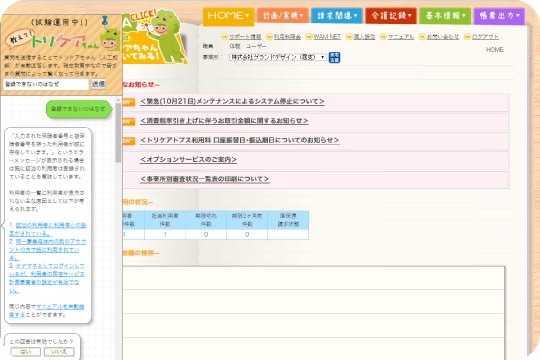The height and width of the screenshot is (360, 540).
Task: Click the 期限切れ件数 table header
Action: (x=206, y=220)
